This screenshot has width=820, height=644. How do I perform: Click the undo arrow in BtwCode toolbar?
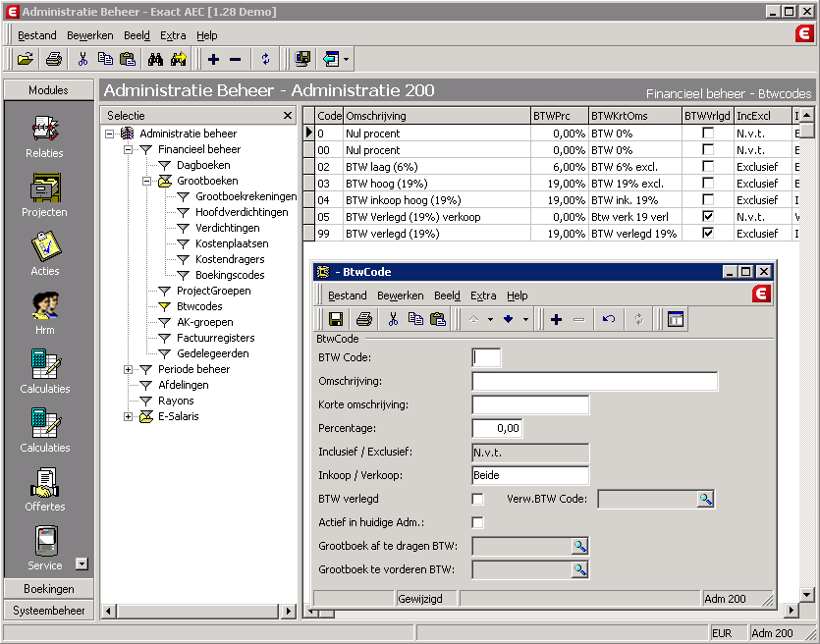click(608, 319)
